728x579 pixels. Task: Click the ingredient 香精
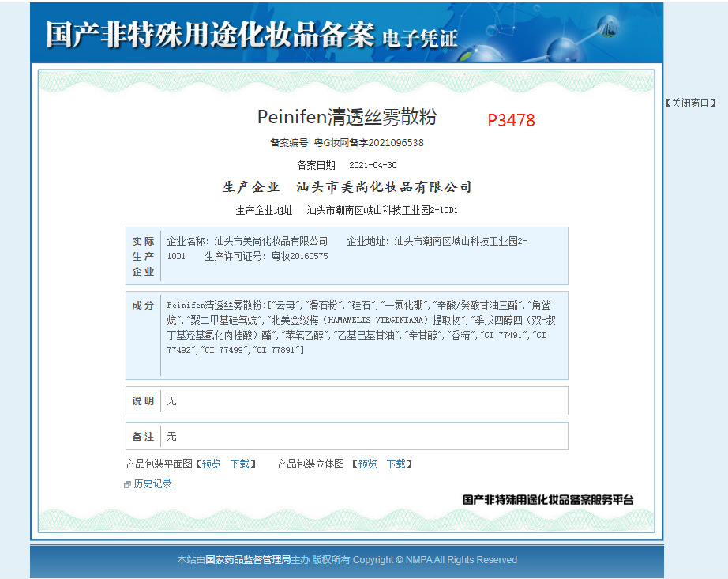460,335
